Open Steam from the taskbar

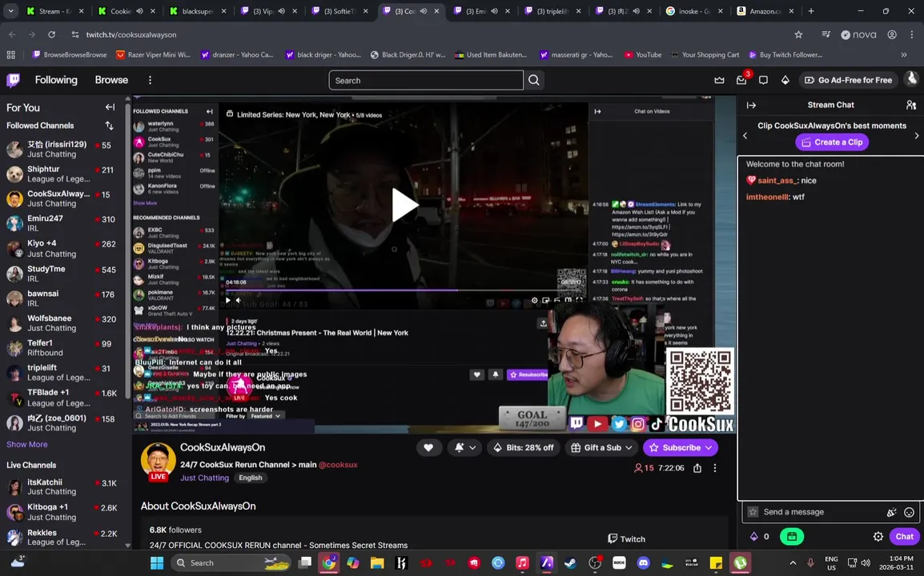click(570, 563)
